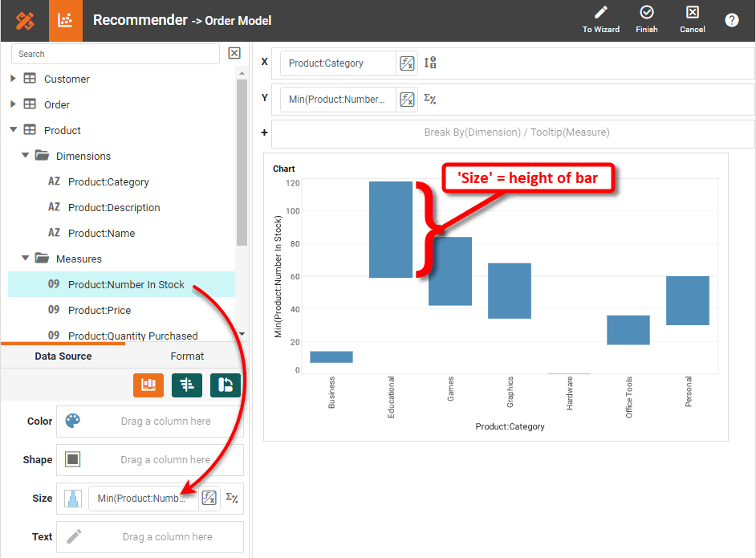
Task: Select the Data Source tab
Action: point(63,356)
